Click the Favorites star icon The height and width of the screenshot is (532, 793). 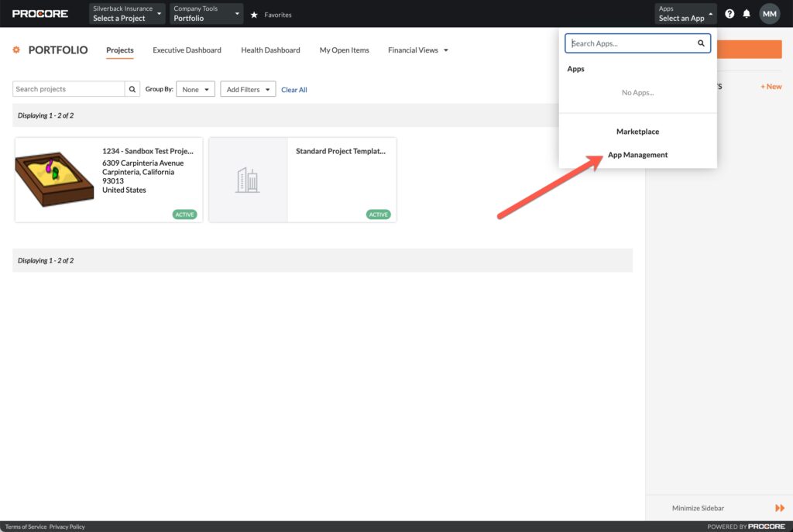click(x=254, y=15)
